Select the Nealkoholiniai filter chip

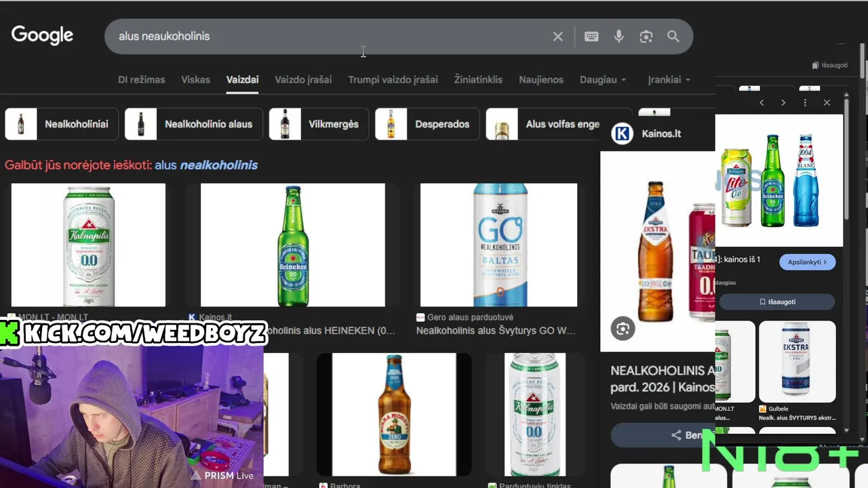tap(62, 124)
